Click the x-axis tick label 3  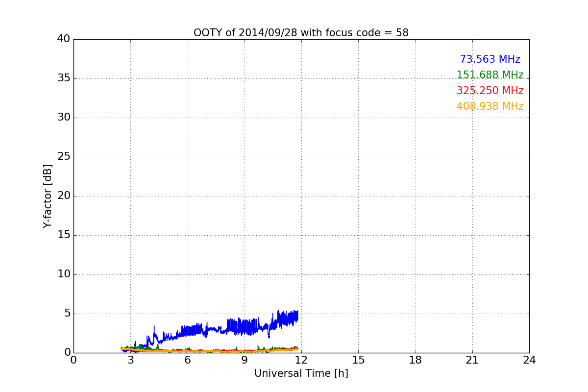130,360
